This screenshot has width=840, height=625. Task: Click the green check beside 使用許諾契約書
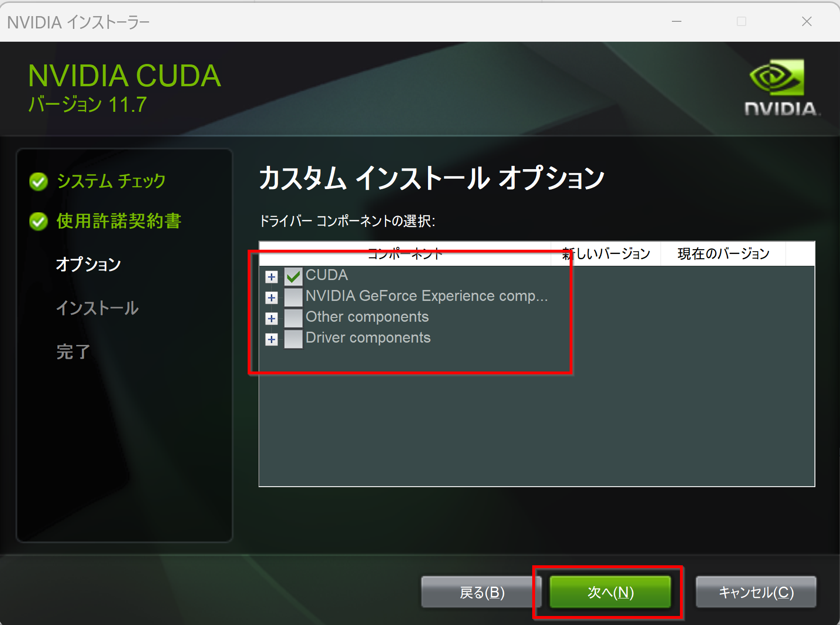coord(38,221)
